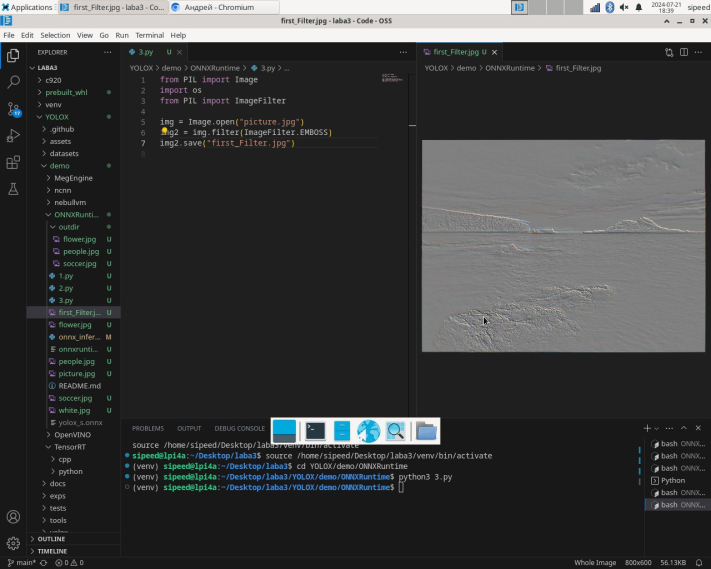Close the first_Filter.jpg editor tab
Screen dimensions: 711x569
coord(494,52)
